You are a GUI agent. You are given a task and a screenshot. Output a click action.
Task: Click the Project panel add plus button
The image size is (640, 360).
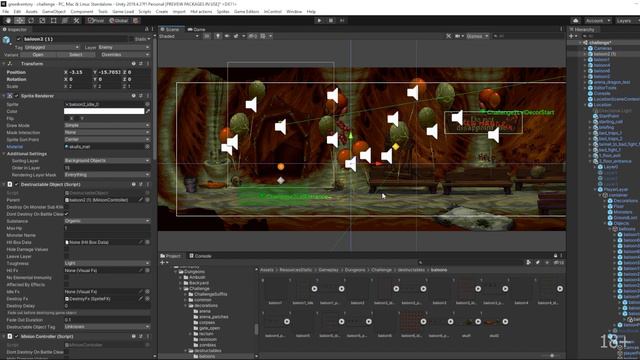163,262
